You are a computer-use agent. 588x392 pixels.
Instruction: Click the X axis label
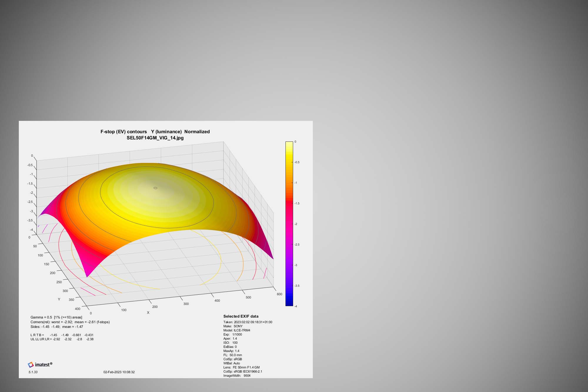(x=148, y=313)
